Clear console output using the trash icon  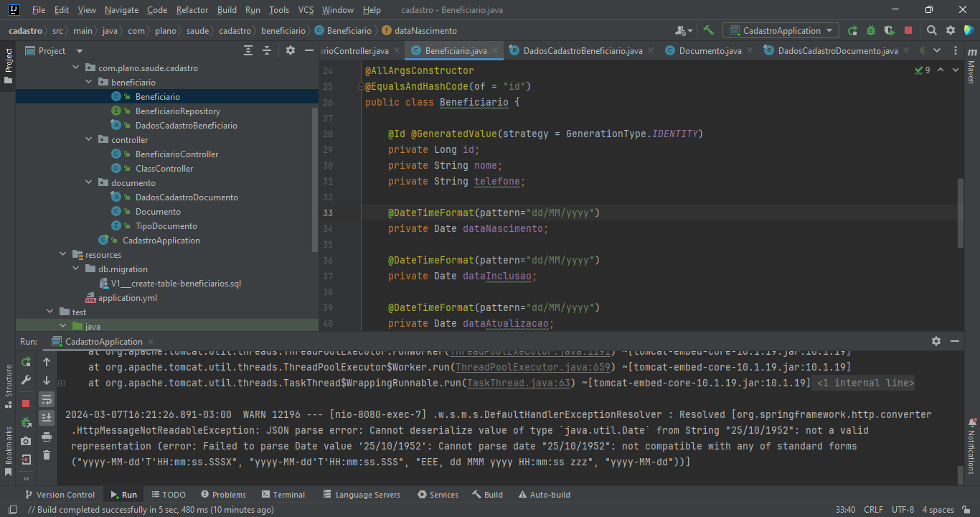(47, 455)
